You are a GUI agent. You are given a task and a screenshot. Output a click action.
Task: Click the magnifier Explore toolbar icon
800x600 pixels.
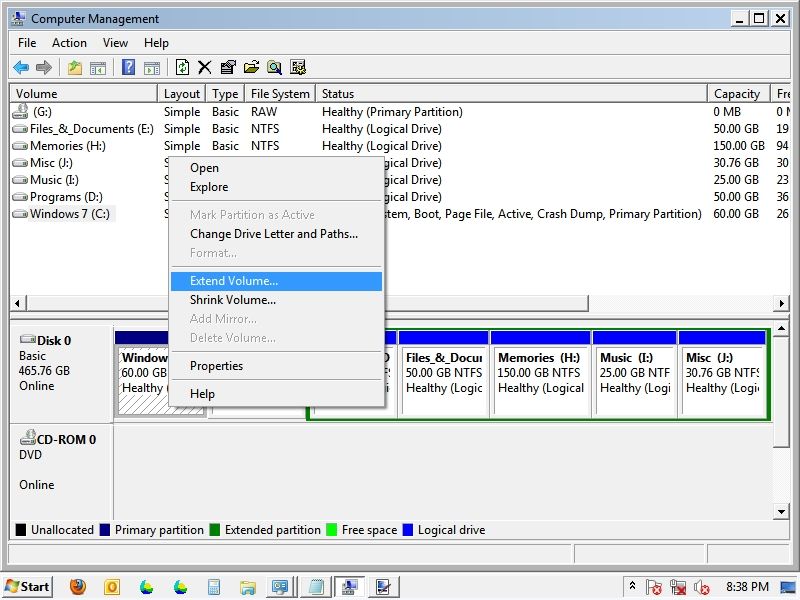click(274, 68)
